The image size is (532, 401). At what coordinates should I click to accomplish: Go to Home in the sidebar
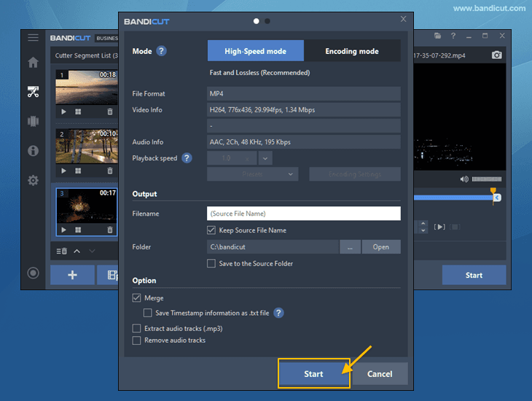33,62
